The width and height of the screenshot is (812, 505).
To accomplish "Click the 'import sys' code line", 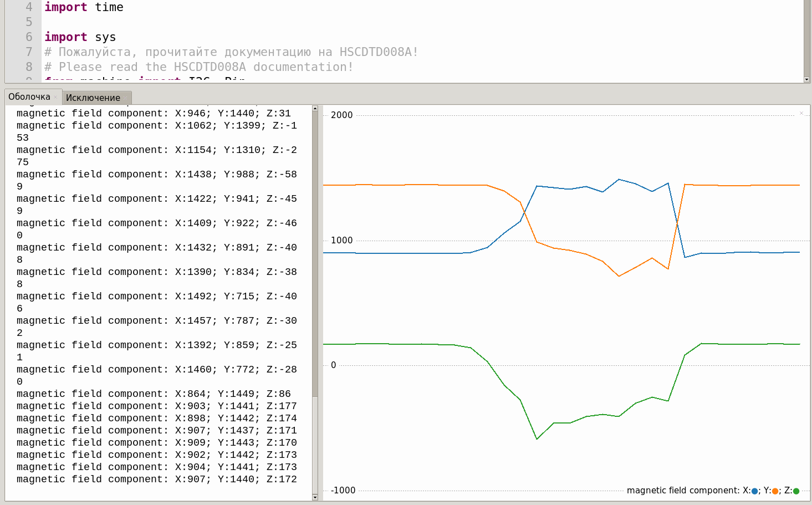I will (x=80, y=37).
